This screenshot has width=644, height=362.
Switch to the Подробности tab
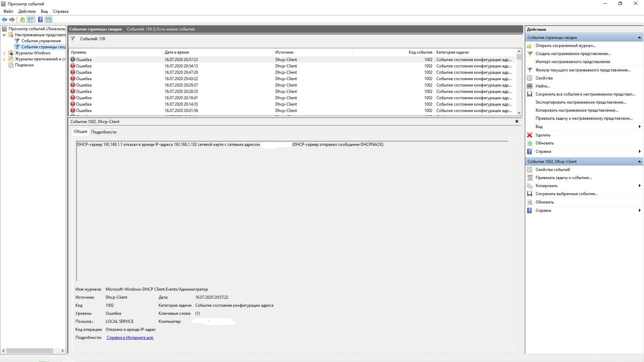point(104,132)
